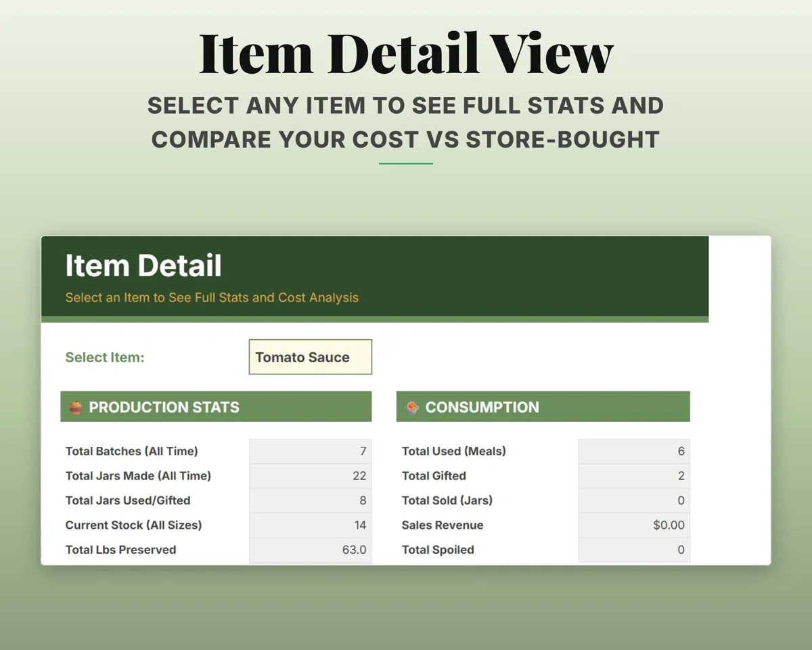
Task: Click the icon next to Consumption header
Action: pos(412,407)
